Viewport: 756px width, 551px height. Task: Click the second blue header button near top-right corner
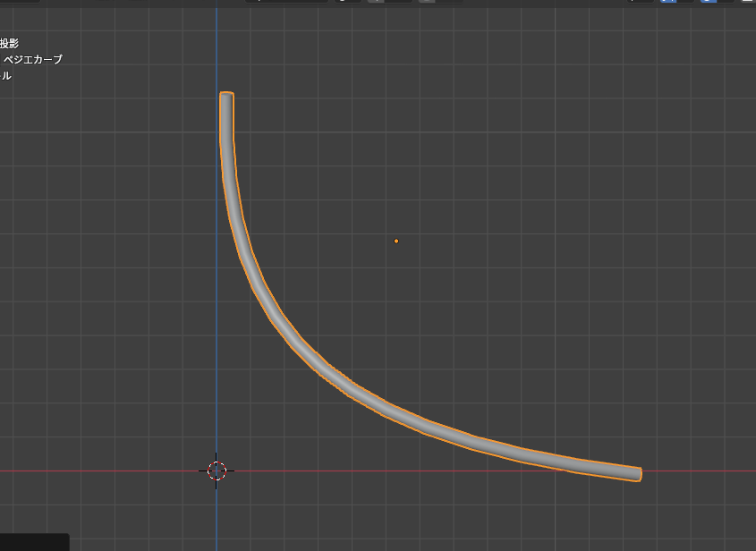(x=709, y=2)
